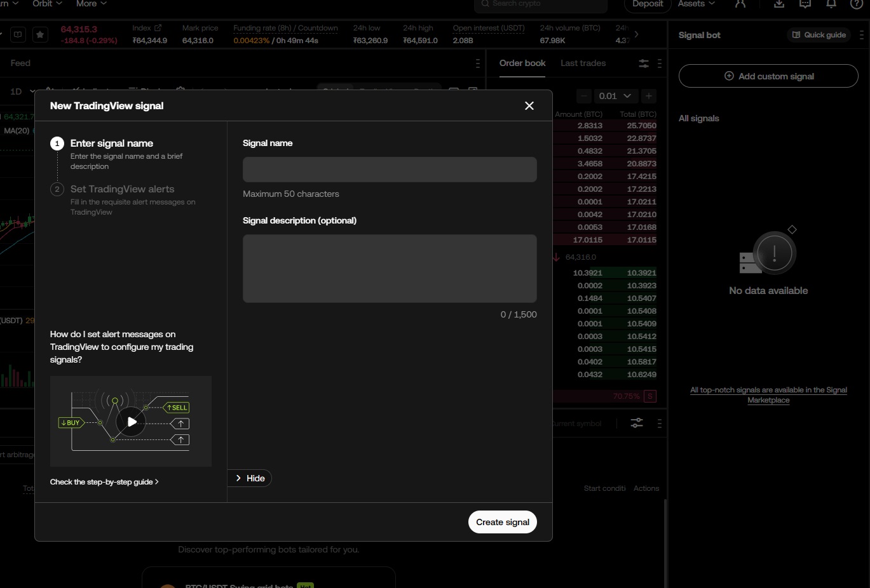Open the chat messages icon
Image resolution: width=870 pixels, height=588 pixels.
805,4
